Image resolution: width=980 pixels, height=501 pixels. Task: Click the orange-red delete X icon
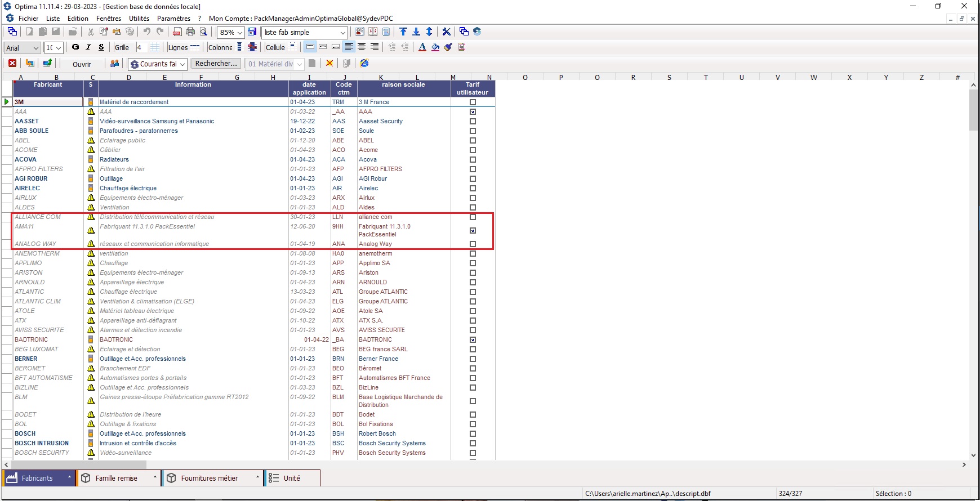pos(329,64)
